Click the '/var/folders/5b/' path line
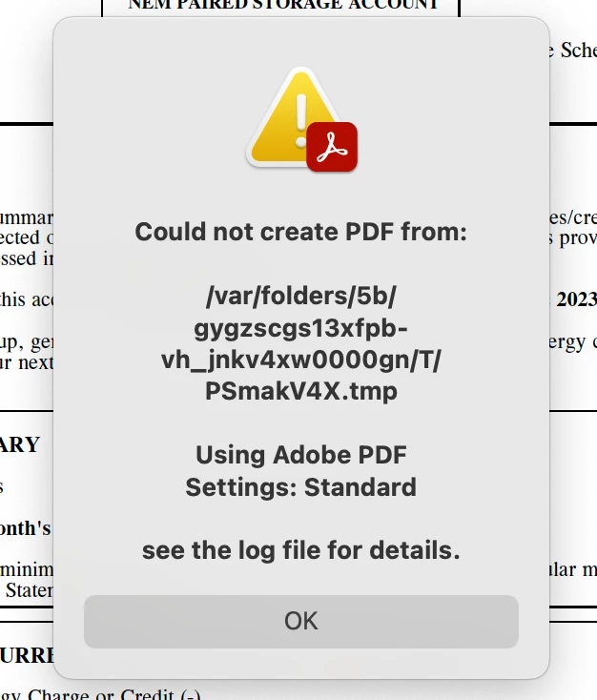 point(301,296)
